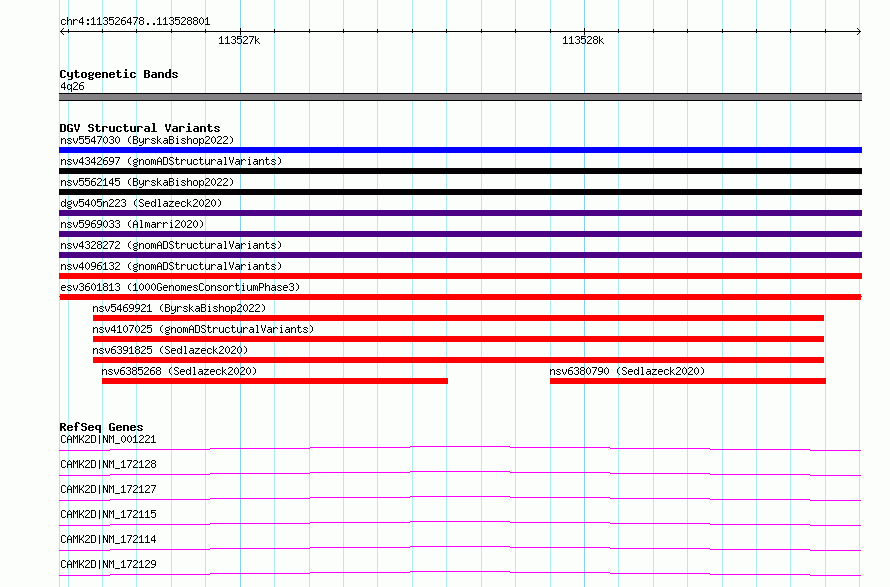Select the dgv5405n223 (Sedlazeck2020) label
Image resolution: width=890 pixels, height=587 pixels.
[141, 203]
